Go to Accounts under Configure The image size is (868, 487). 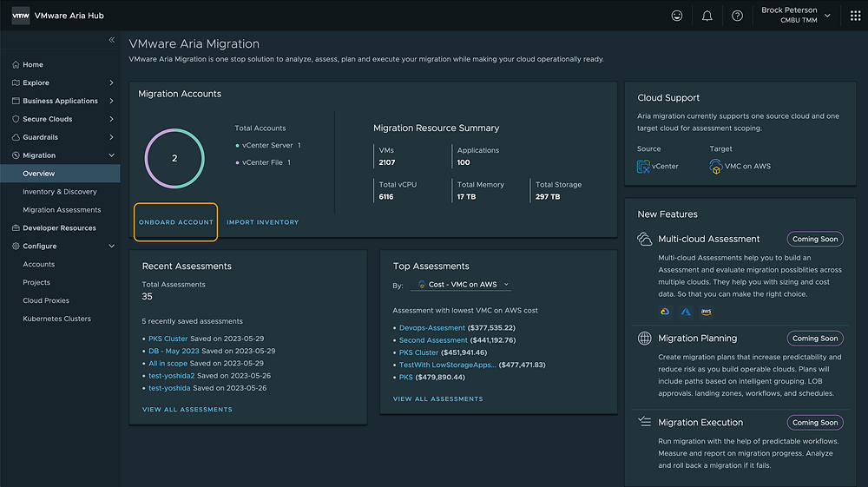point(39,265)
